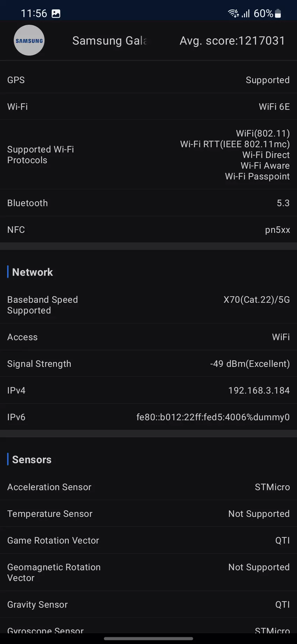Select the GPS row
This screenshot has height=644, width=297.
point(148,80)
